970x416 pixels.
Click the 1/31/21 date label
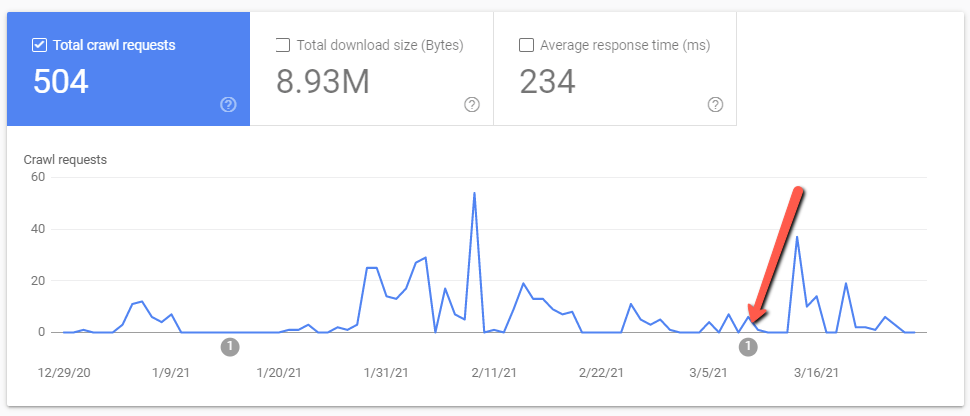coord(386,373)
